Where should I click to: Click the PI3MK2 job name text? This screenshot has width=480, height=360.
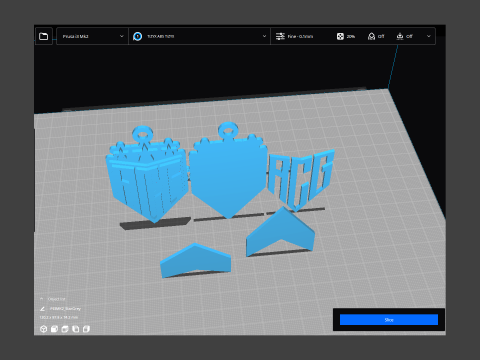(65, 309)
